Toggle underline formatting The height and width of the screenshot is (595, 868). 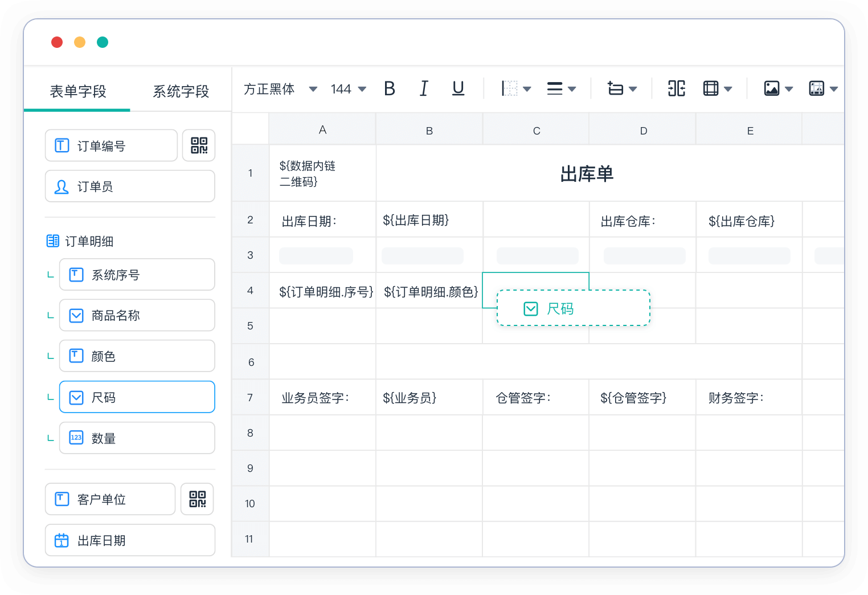pyautogui.click(x=458, y=89)
